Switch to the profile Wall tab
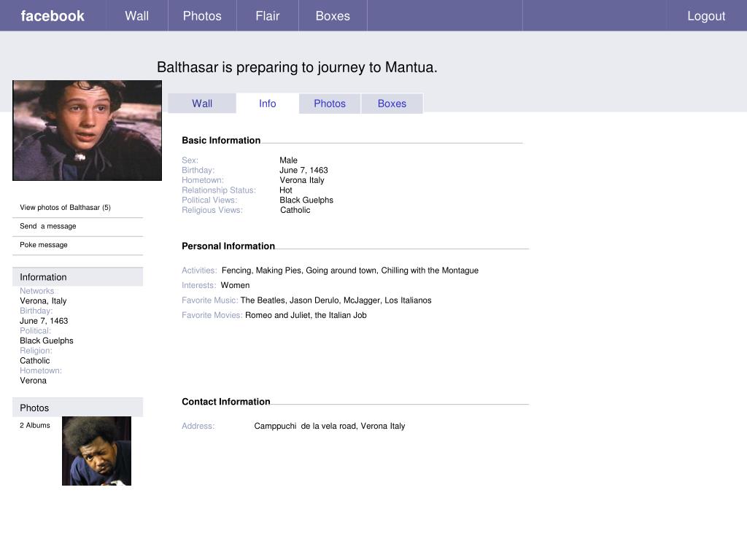747x560 pixels. coord(202,104)
